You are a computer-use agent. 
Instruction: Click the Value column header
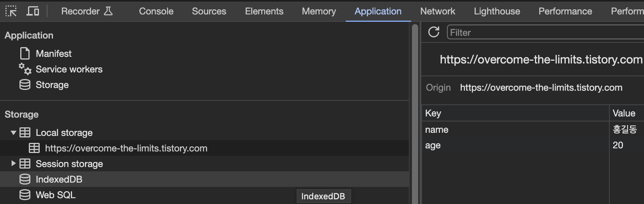point(627,113)
